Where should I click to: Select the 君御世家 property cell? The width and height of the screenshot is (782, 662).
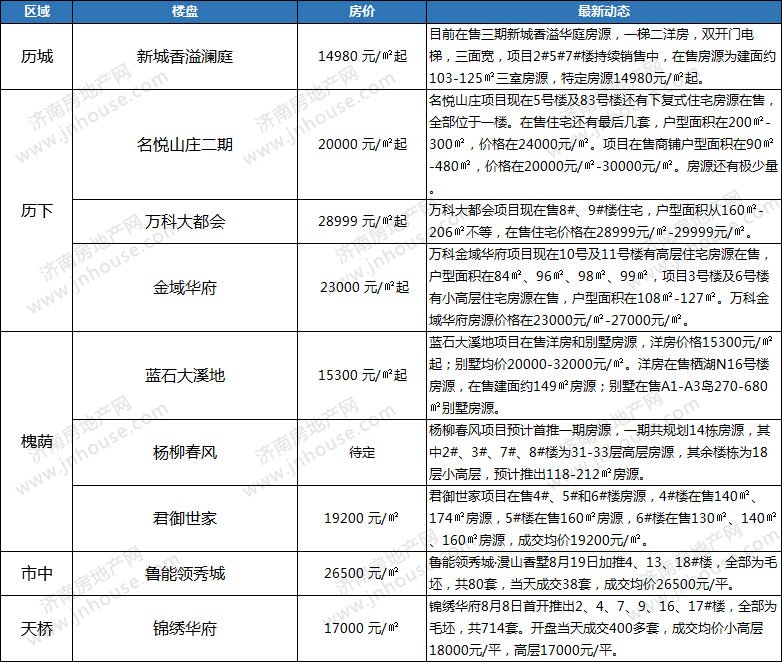184,518
